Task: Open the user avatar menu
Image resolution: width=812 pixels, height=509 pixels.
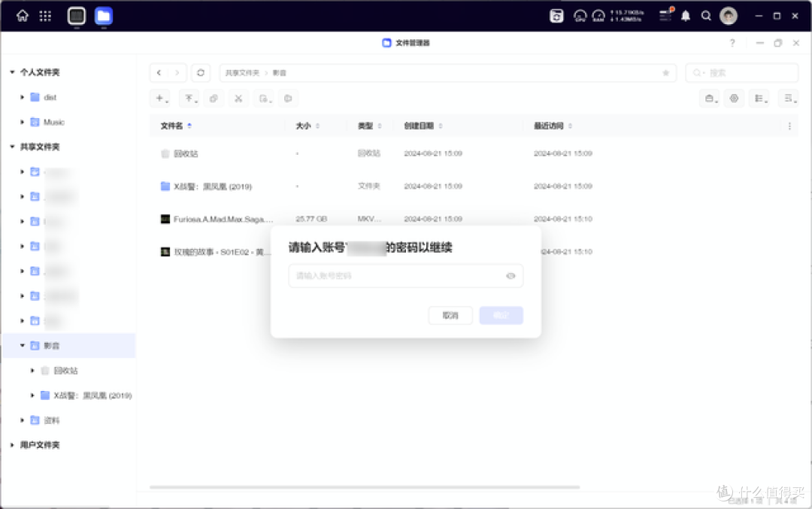Action: 729,16
